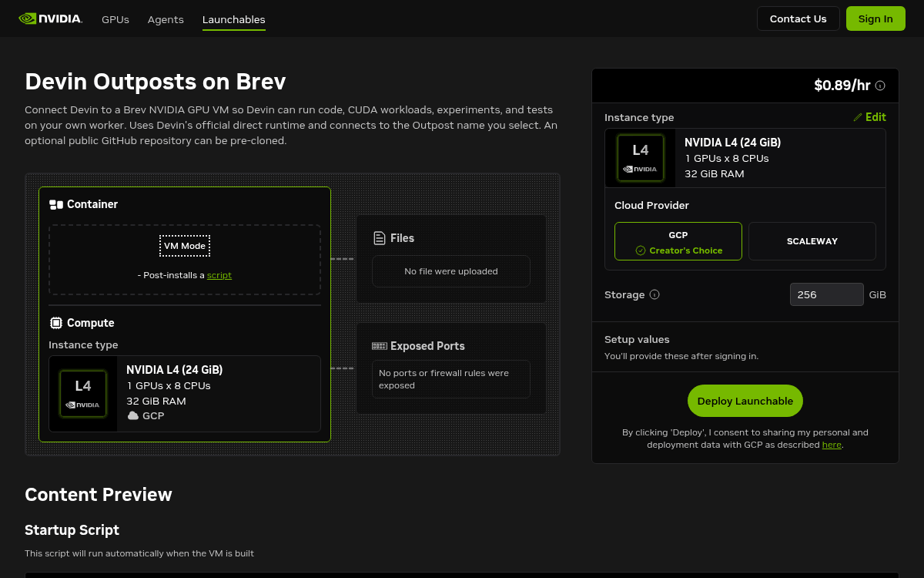Click the Container section icon
924x578 pixels.
[x=56, y=205]
